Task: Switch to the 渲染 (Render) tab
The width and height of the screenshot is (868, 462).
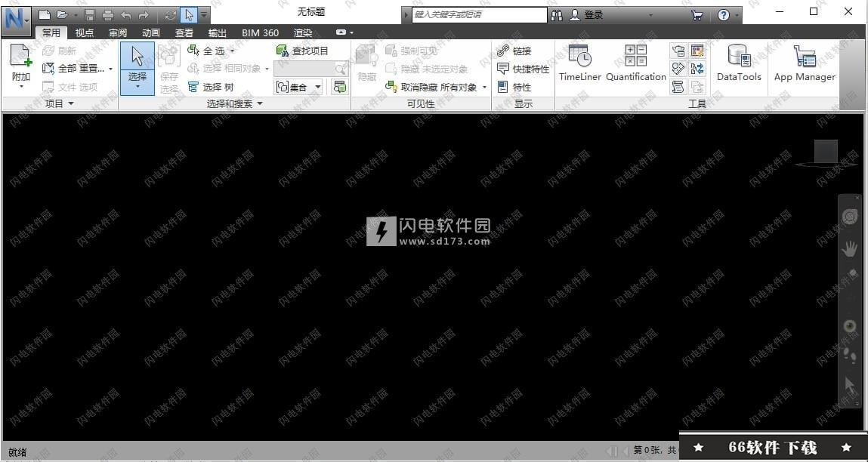Action: click(303, 32)
